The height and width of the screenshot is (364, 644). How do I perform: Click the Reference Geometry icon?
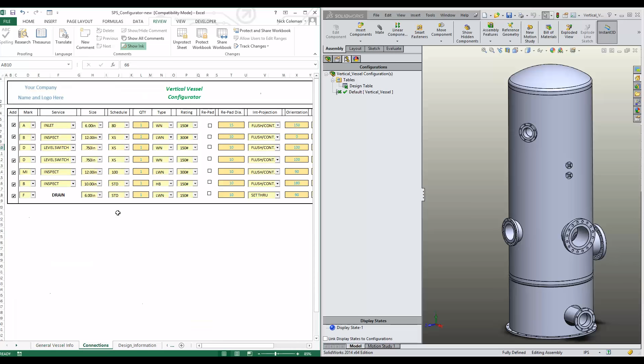pyautogui.click(x=510, y=30)
